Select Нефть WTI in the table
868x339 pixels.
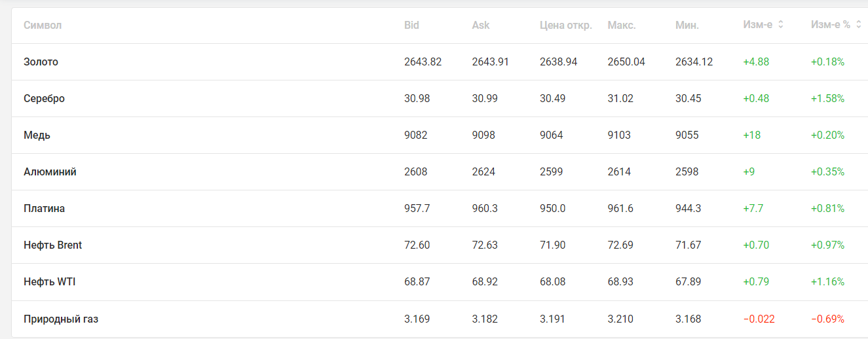(x=50, y=282)
